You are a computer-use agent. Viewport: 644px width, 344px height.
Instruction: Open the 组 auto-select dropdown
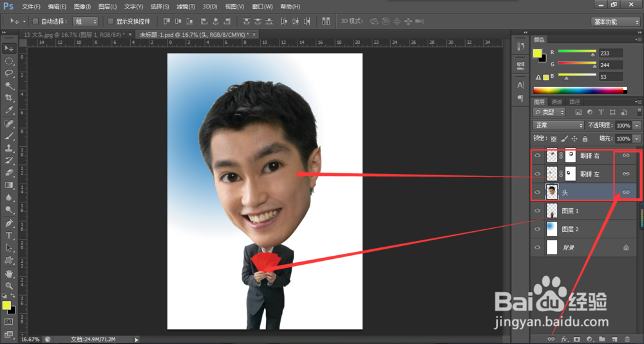tap(86, 21)
